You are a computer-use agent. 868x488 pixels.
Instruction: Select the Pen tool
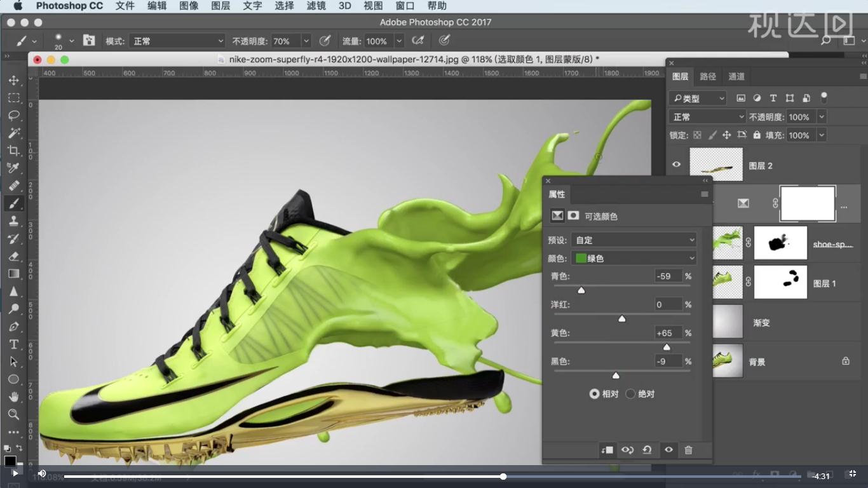(13, 327)
